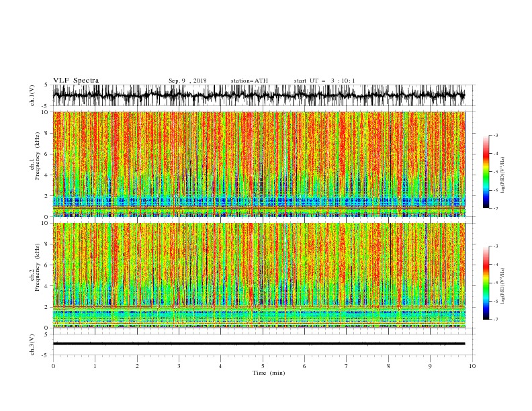Screen dimensions: 532x411
Task: Click the "station=ATH" label
Action: pos(249,81)
